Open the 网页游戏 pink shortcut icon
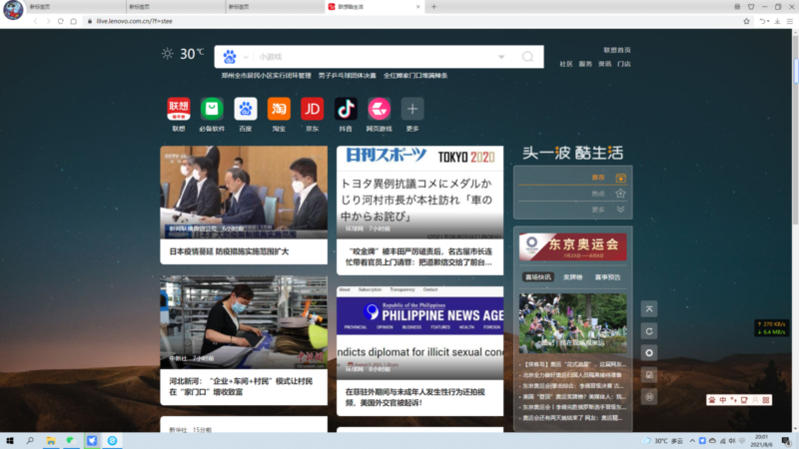The height and width of the screenshot is (449, 799). [x=379, y=109]
